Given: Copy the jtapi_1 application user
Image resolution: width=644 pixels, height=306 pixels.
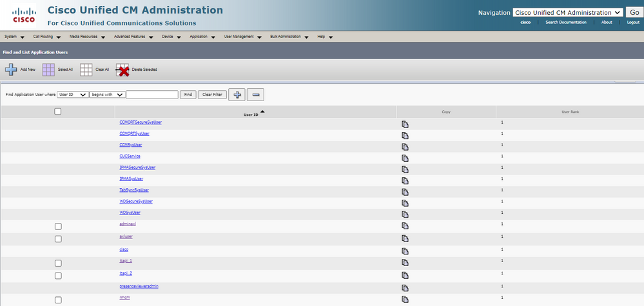Looking at the screenshot, I should pyautogui.click(x=405, y=263).
